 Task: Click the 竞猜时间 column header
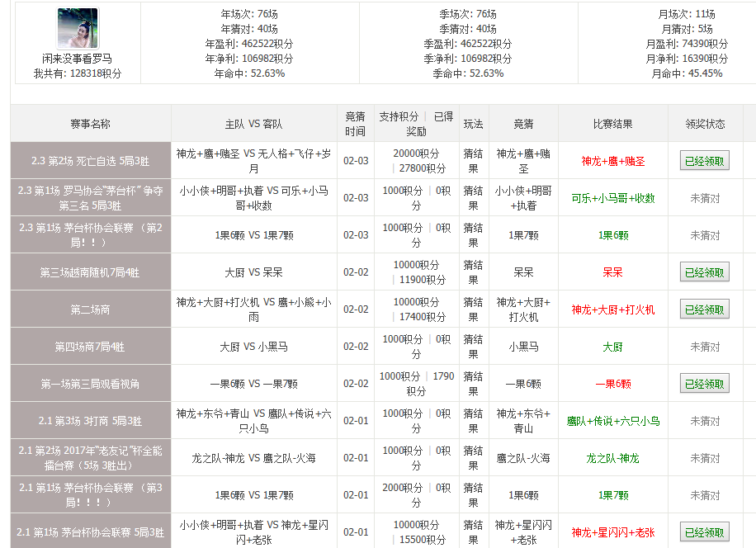pos(355,124)
